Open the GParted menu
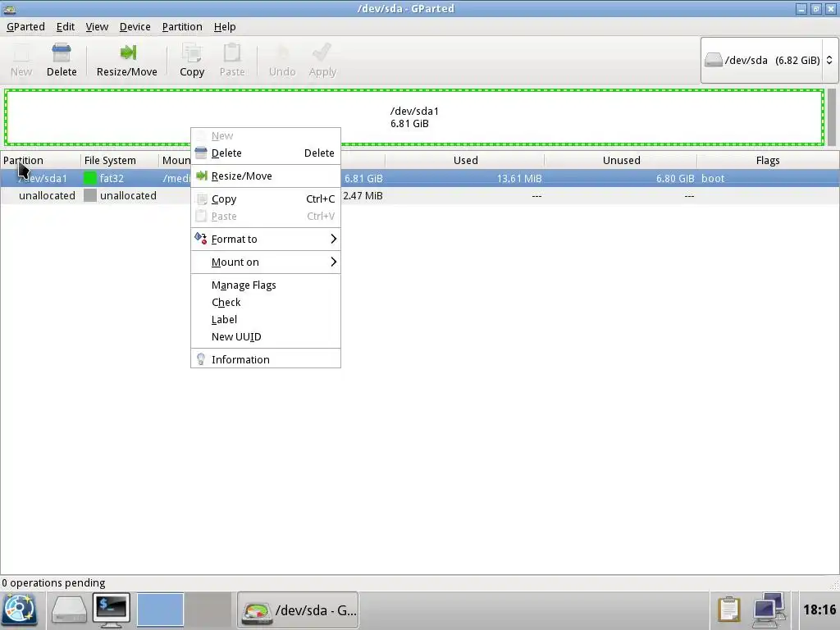 [25, 27]
